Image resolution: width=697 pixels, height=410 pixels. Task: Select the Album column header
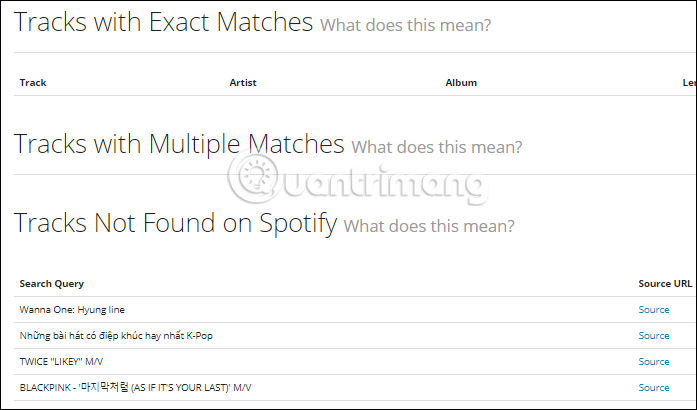pyautogui.click(x=461, y=83)
